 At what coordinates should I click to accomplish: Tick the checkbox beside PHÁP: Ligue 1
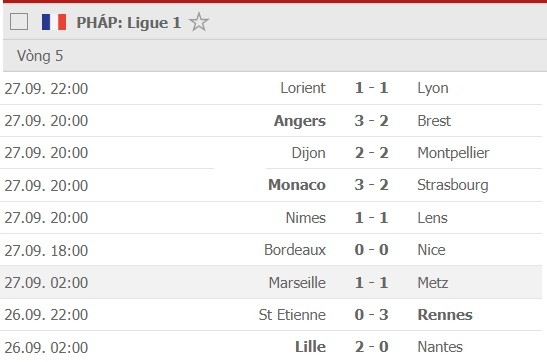coord(19,22)
